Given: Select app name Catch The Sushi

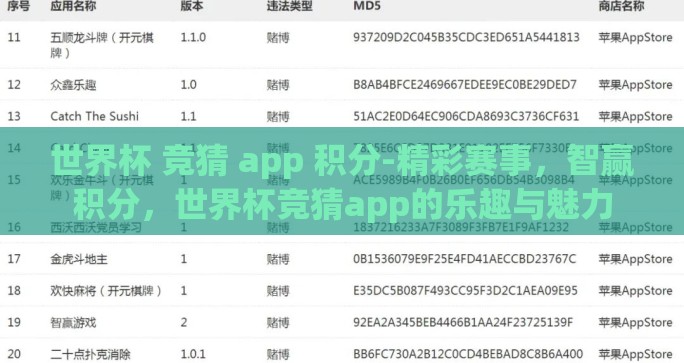Looking at the screenshot, I should coord(94,116).
